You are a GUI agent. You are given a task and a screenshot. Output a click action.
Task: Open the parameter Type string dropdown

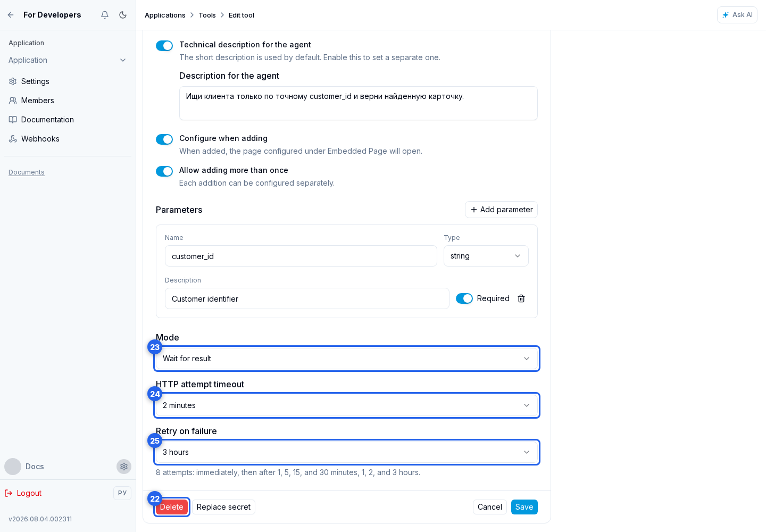coord(486,256)
